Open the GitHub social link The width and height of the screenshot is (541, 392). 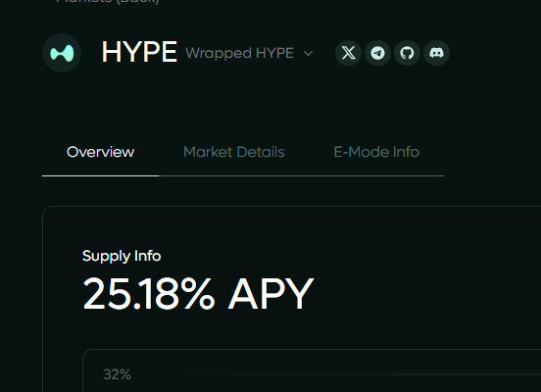click(407, 53)
